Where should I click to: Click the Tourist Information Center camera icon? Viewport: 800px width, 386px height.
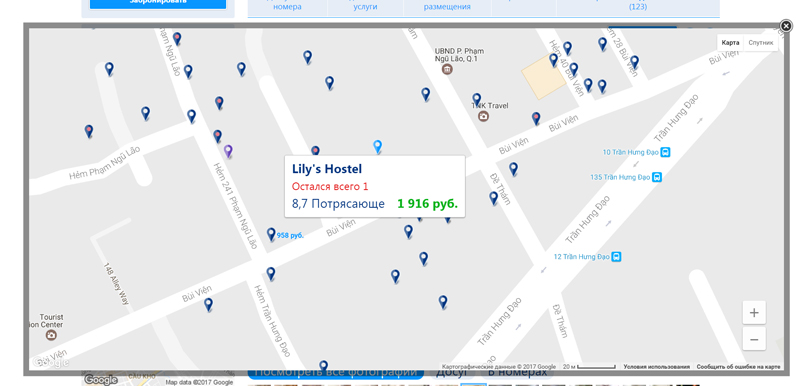coord(51,335)
